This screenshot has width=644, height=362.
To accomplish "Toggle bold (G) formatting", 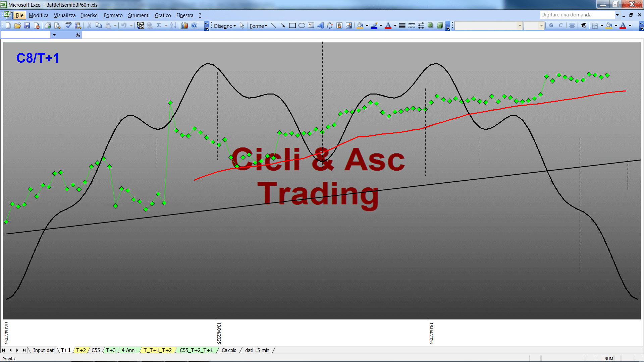I will 551,25.
